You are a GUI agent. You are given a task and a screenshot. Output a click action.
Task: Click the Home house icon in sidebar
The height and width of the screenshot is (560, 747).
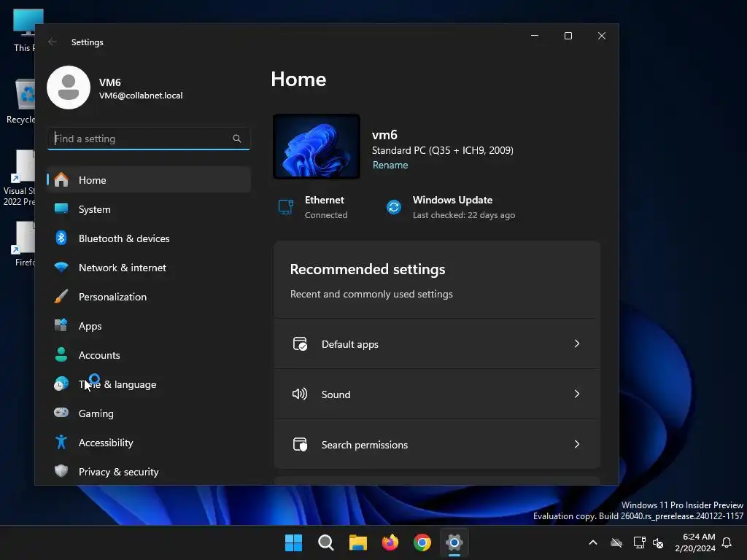(61, 180)
